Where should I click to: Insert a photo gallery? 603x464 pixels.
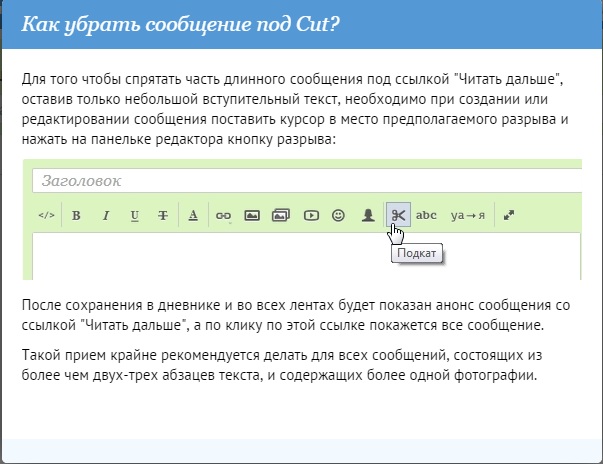[x=281, y=215]
